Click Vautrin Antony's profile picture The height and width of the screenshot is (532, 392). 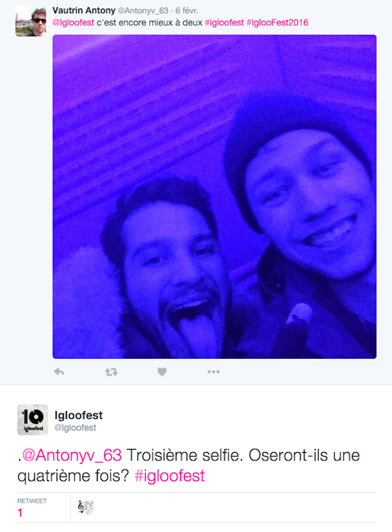pos(31,21)
